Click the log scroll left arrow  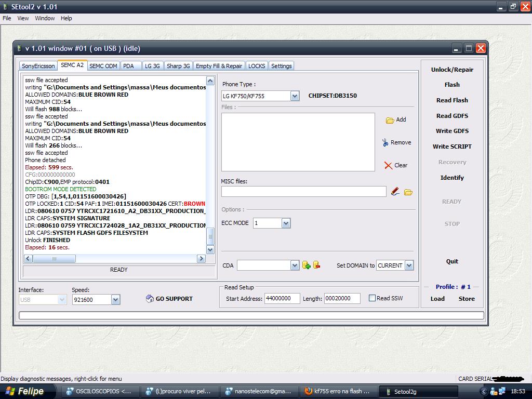pos(28,259)
